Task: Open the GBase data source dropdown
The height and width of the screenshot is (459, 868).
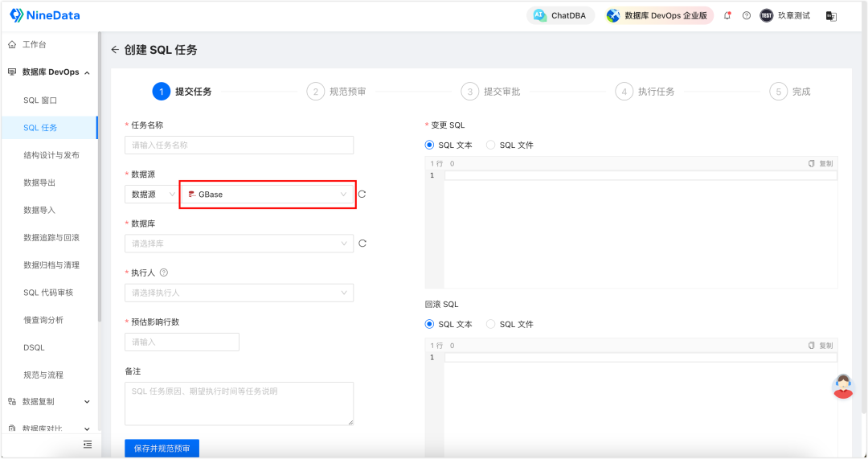Action: [x=268, y=195]
